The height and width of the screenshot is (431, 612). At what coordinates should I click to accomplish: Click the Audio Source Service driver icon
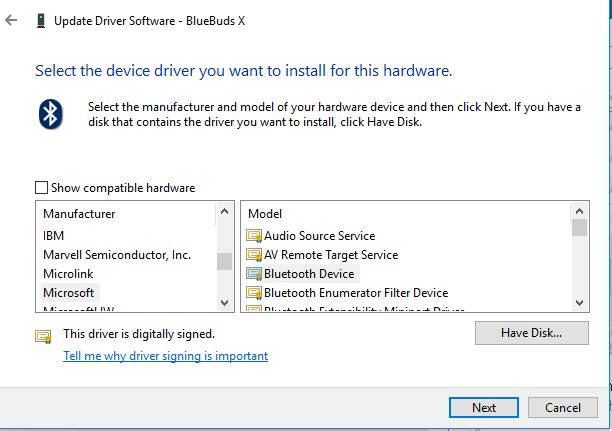tap(254, 236)
